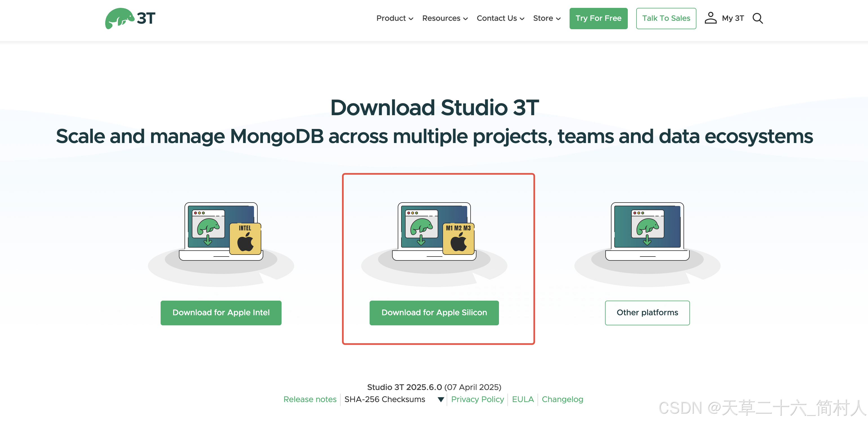Download Studio 3T for Apple Intel
Viewport: 868px width, 422px height.
(x=221, y=313)
